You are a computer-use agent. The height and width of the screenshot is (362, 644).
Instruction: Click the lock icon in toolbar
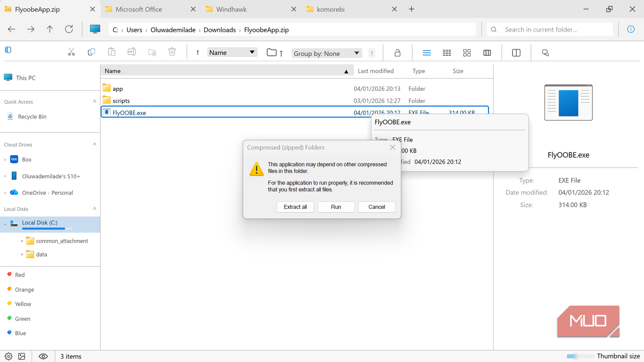(397, 53)
